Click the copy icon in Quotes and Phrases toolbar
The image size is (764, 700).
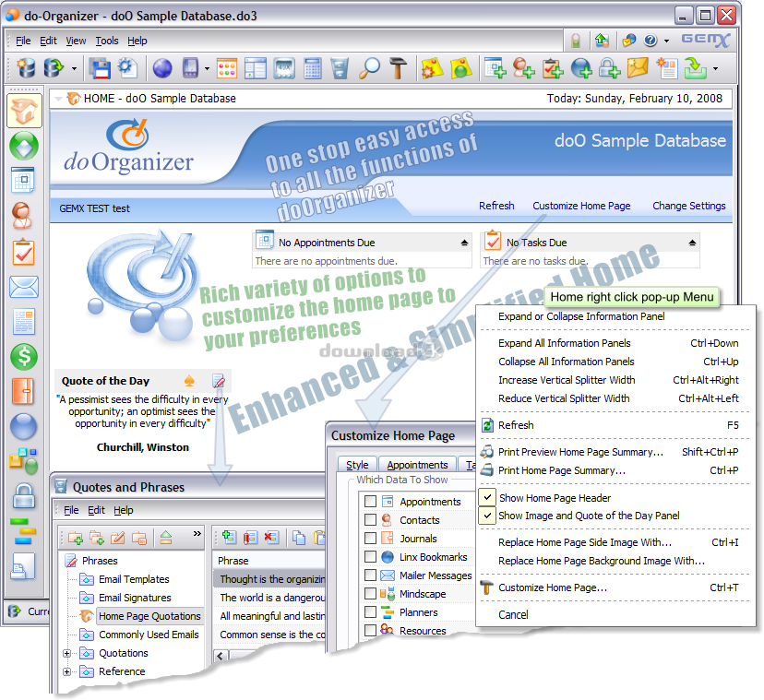[x=298, y=538]
